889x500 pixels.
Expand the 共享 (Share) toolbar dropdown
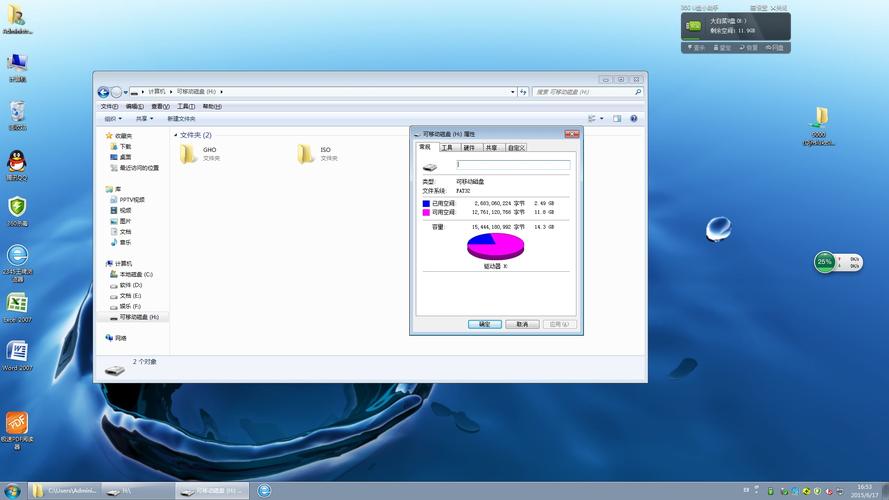[x=144, y=118]
